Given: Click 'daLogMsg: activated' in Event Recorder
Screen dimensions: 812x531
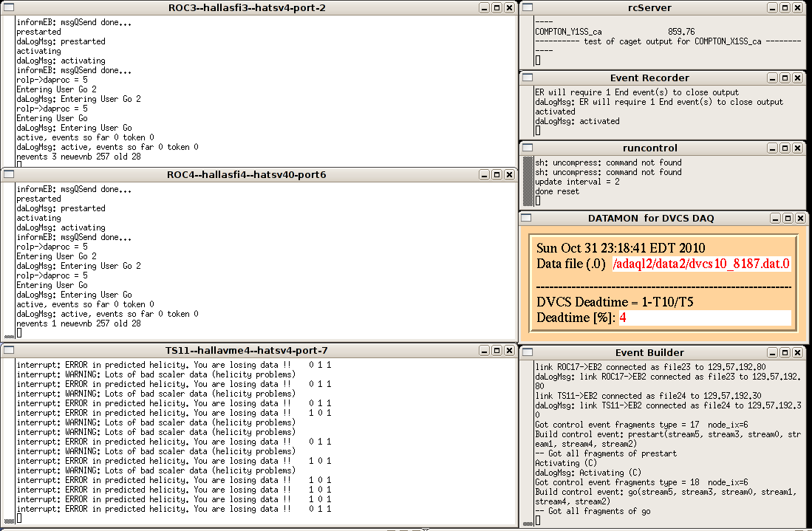Looking at the screenshot, I should [577, 121].
